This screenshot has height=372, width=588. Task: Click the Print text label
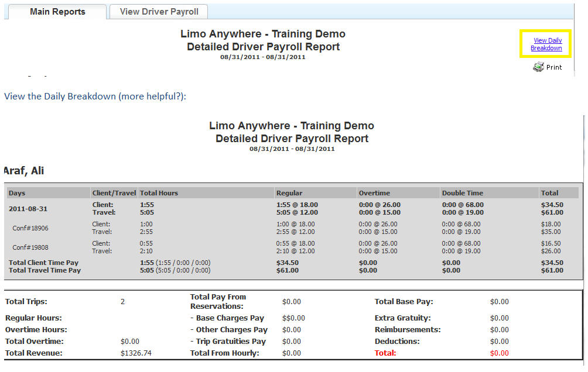[x=554, y=67]
